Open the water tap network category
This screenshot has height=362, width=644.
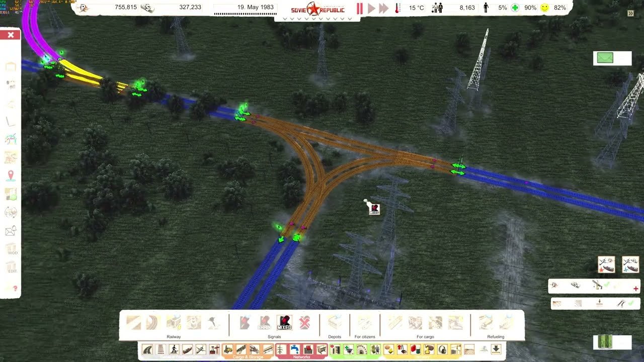294,349
